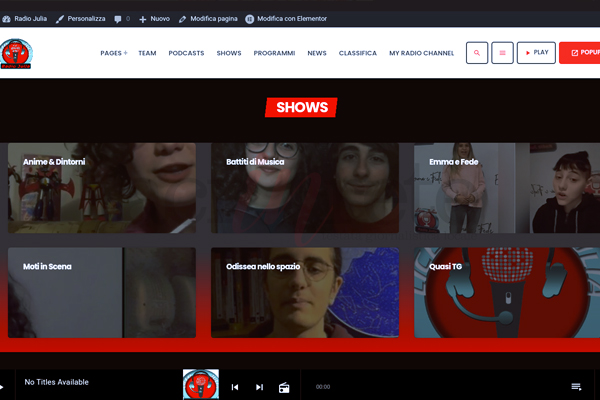Click the Personalizza customizer link

[80, 19]
